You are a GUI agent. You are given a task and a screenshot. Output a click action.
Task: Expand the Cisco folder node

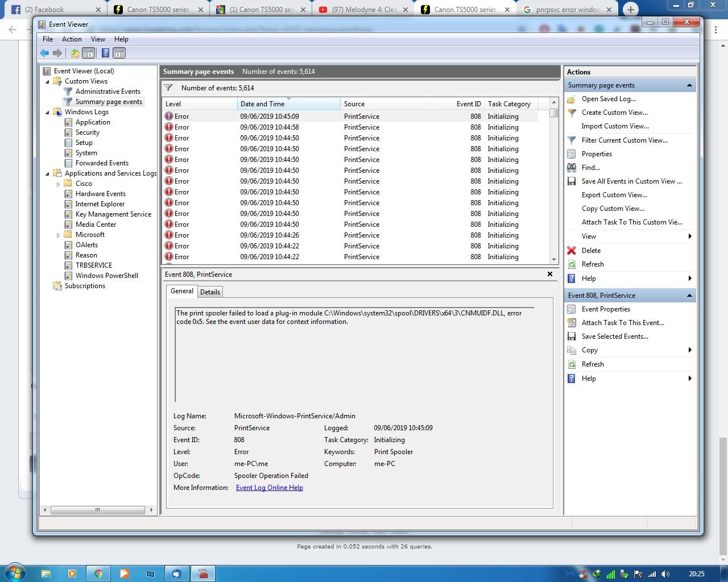pos(58,184)
